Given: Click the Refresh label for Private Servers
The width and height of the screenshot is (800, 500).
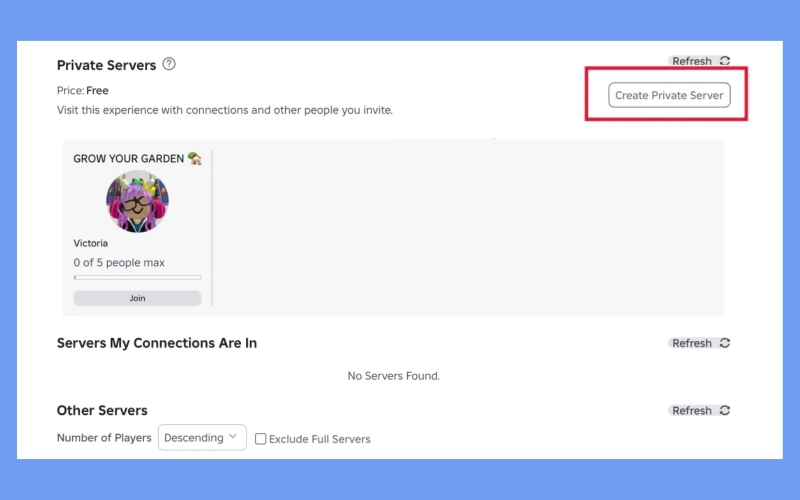Looking at the screenshot, I should [x=692, y=61].
